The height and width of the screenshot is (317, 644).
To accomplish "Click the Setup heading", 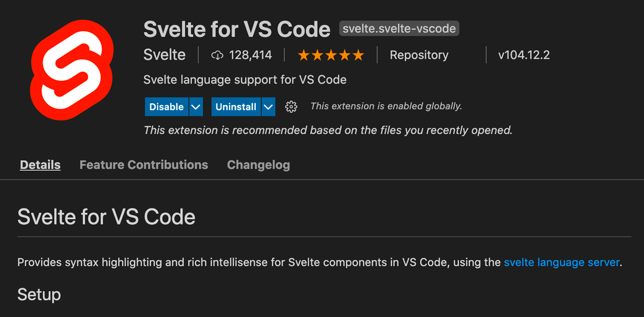I will (x=39, y=294).
